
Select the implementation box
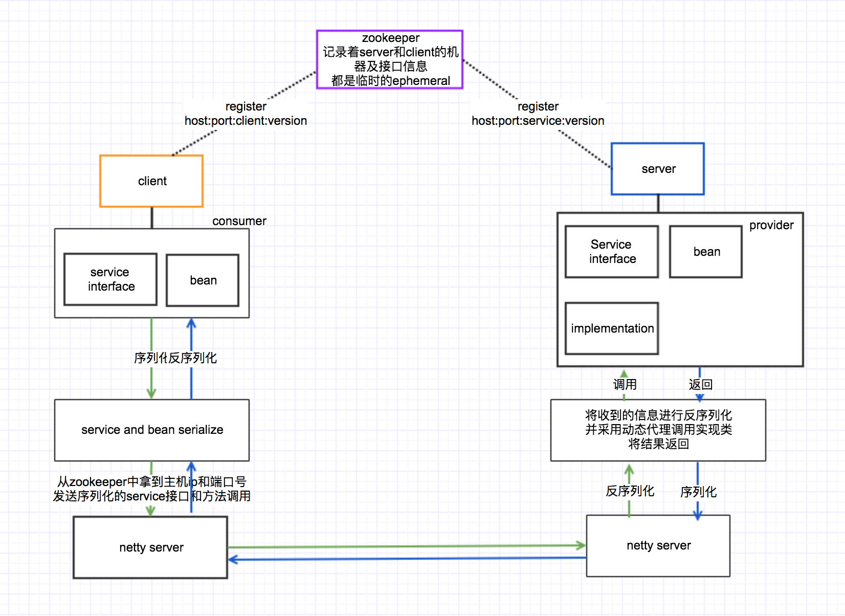[x=612, y=328]
